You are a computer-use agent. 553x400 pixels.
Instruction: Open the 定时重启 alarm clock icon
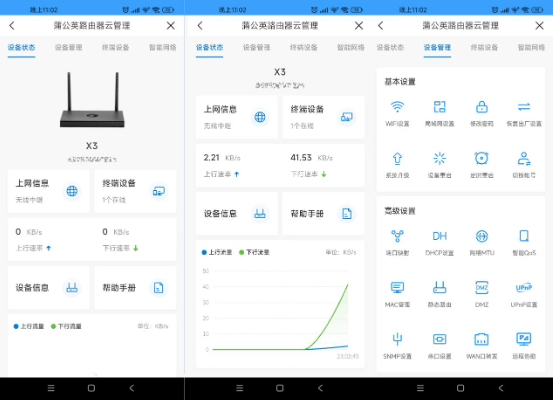click(482, 158)
